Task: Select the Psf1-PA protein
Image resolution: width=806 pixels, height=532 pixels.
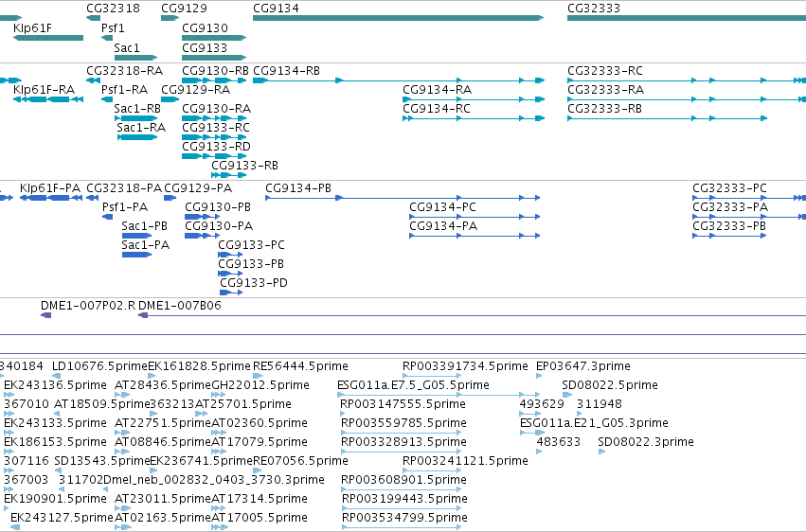Action: 107,217
